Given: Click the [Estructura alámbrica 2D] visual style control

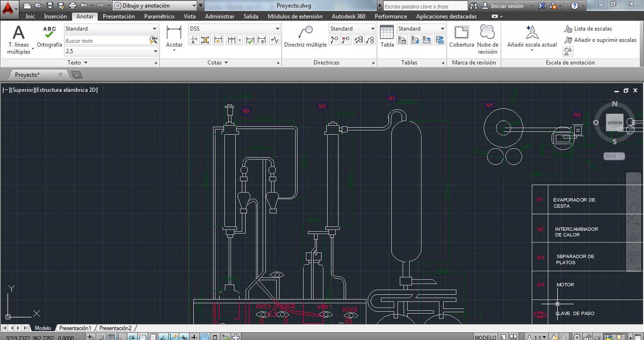Looking at the screenshot, I should tap(67, 90).
